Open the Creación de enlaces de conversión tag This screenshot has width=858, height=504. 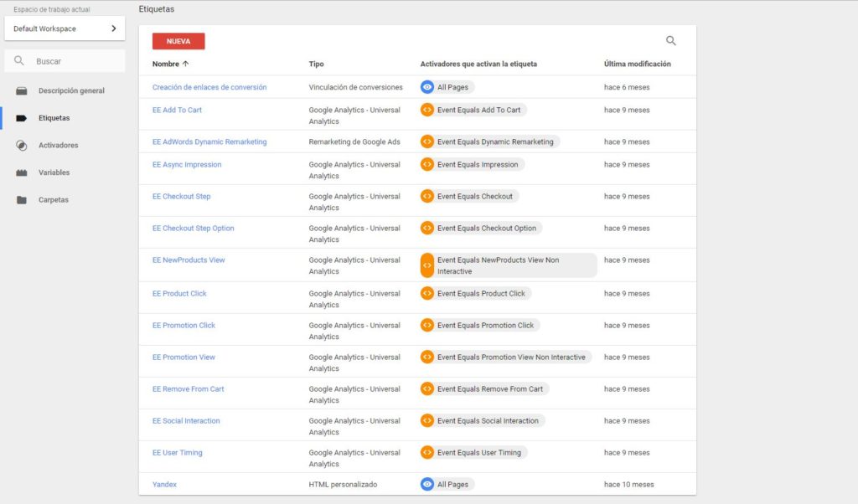click(x=209, y=87)
